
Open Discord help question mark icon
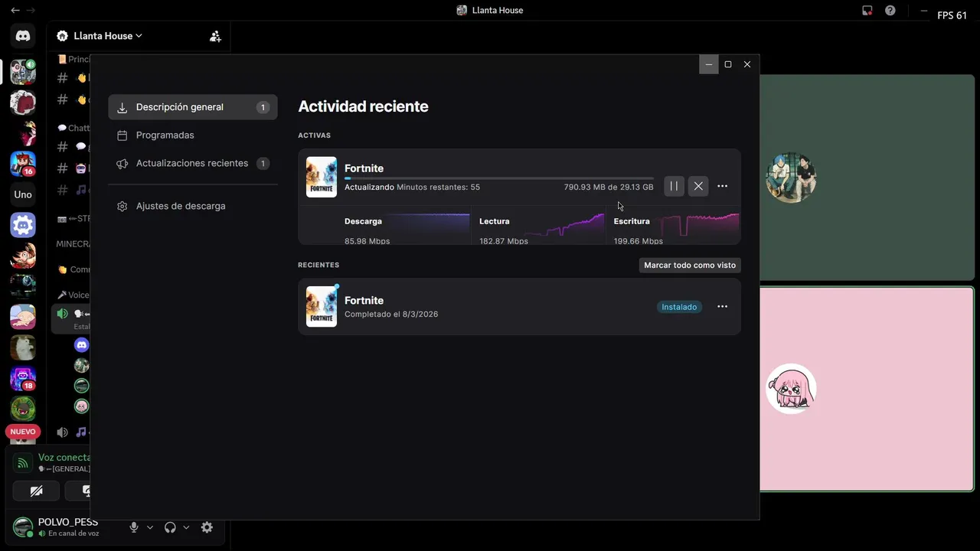[x=890, y=10]
